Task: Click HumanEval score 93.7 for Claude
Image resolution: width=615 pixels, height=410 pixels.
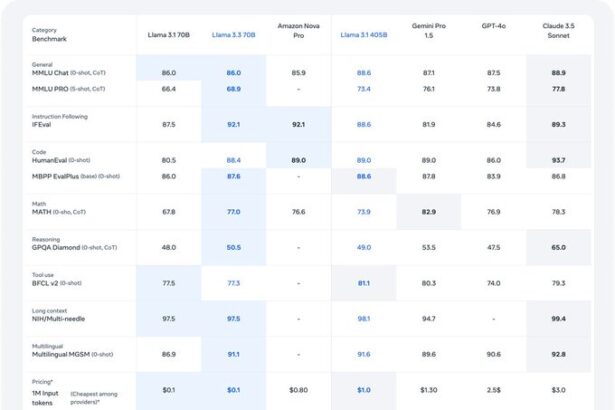Action: pyautogui.click(x=559, y=160)
